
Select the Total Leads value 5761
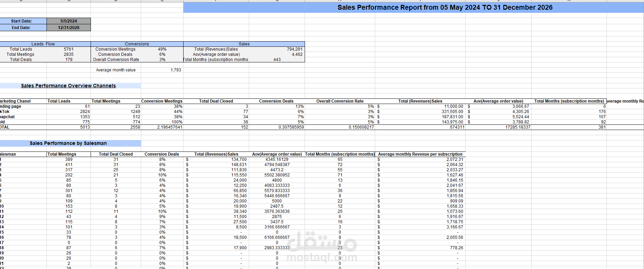(x=69, y=49)
